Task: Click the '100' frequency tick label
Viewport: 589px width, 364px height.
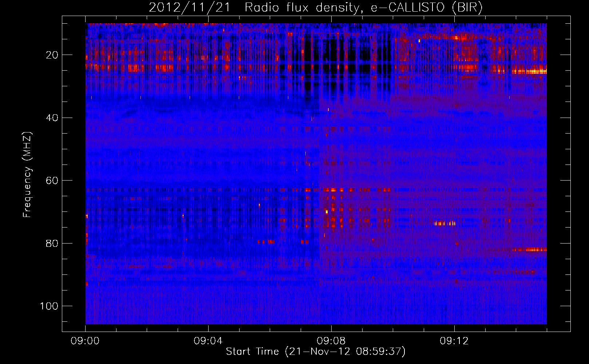Action: [x=49, y=306]
